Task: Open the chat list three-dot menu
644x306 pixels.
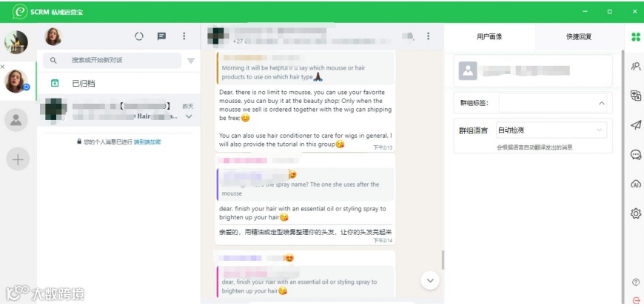Action: tap(184, 36)
